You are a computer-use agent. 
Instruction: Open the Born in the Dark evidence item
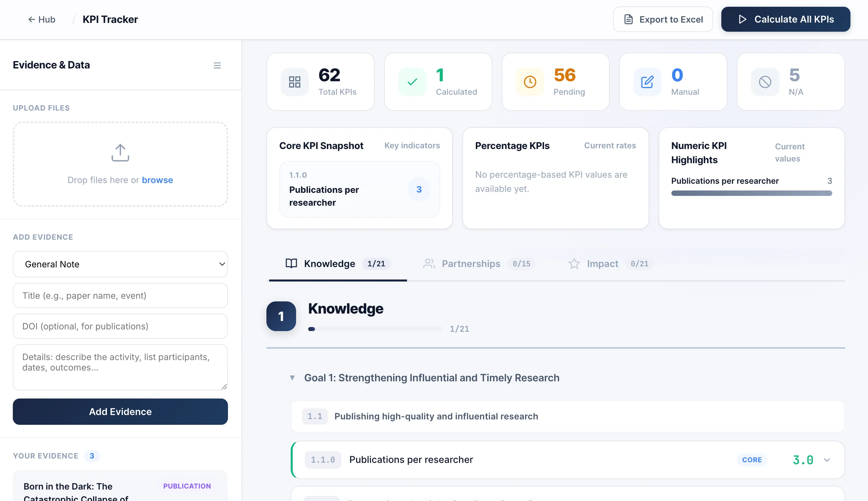[120, 486]
